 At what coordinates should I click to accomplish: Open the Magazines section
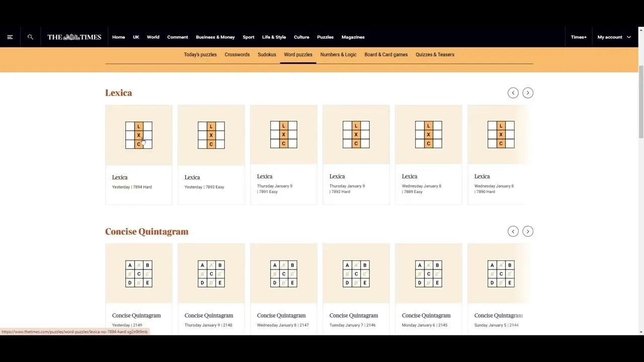[353, 37]
